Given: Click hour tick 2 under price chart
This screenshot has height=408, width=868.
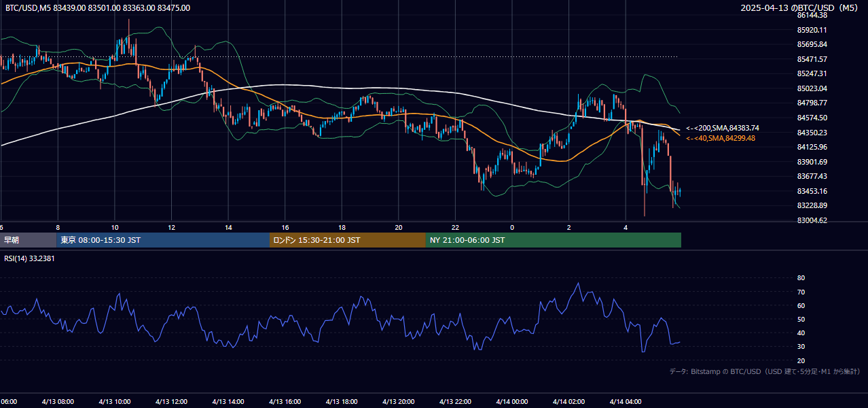Looking at the screenshot, I should tap(568, 227).
